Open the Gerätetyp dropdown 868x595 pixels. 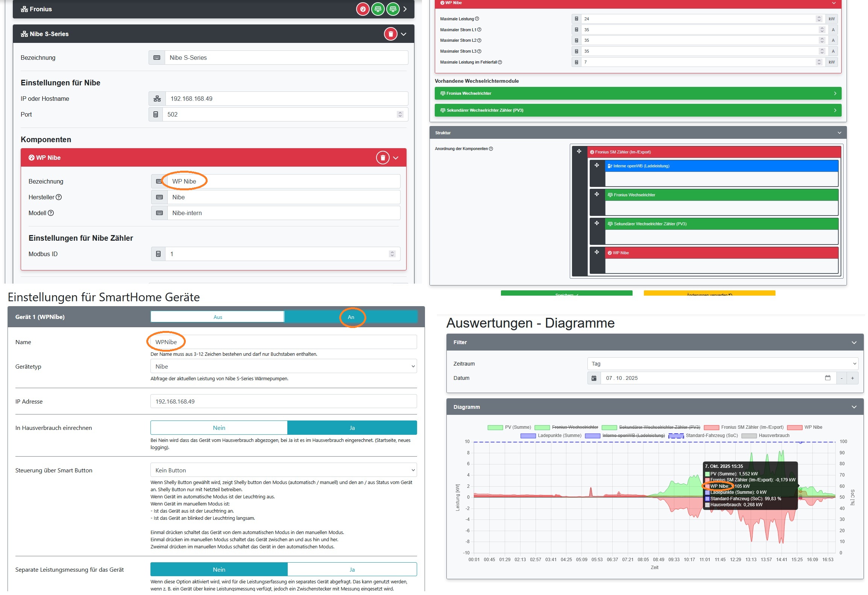point(283,366)
